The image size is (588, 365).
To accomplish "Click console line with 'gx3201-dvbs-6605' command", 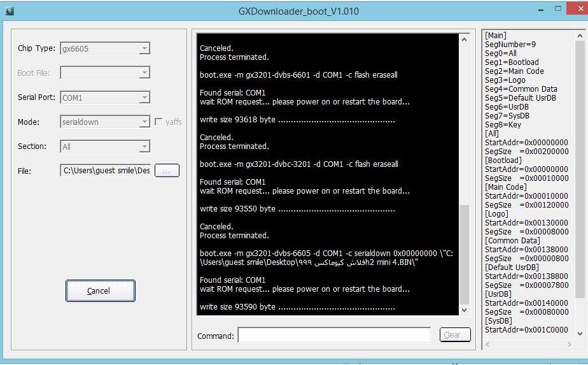I will click(x=326, y=257).
